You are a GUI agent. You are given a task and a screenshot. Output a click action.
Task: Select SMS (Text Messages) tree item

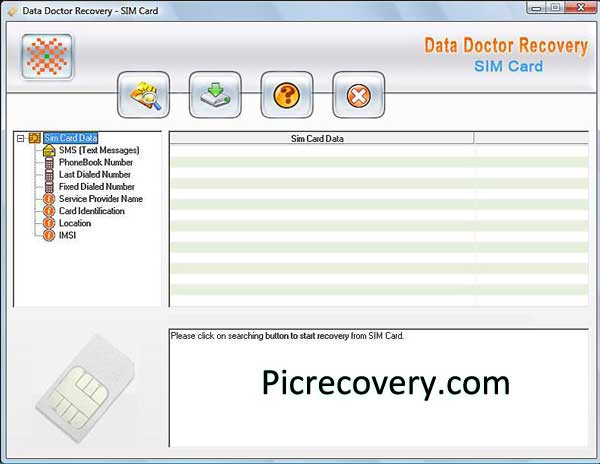point(99,150)
